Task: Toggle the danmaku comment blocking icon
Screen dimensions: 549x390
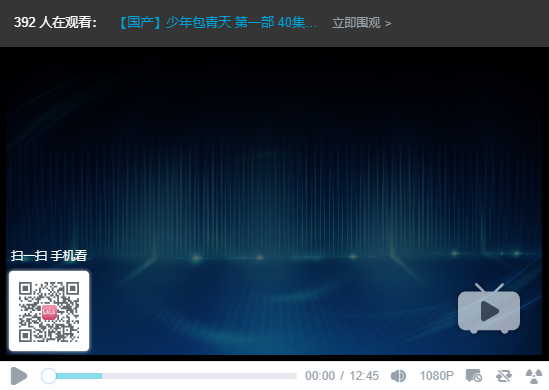Action: (x=474, y=376)
